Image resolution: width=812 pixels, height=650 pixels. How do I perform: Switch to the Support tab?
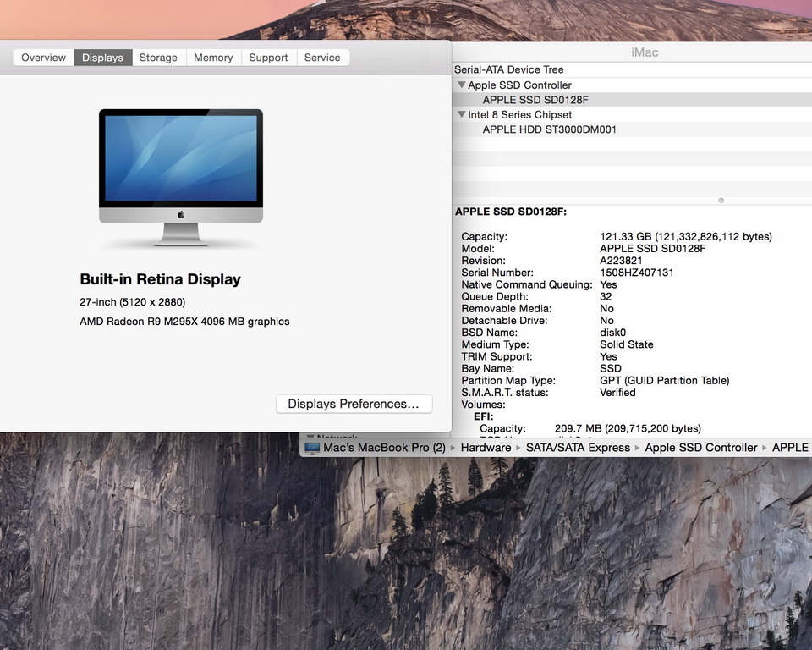point(268,58)
